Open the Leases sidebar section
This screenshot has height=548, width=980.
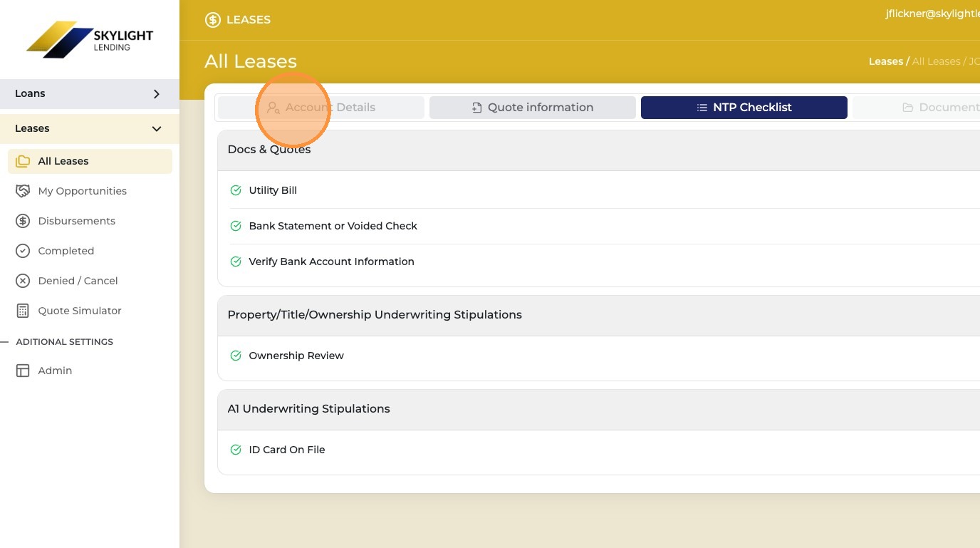(x=90, y=129)
